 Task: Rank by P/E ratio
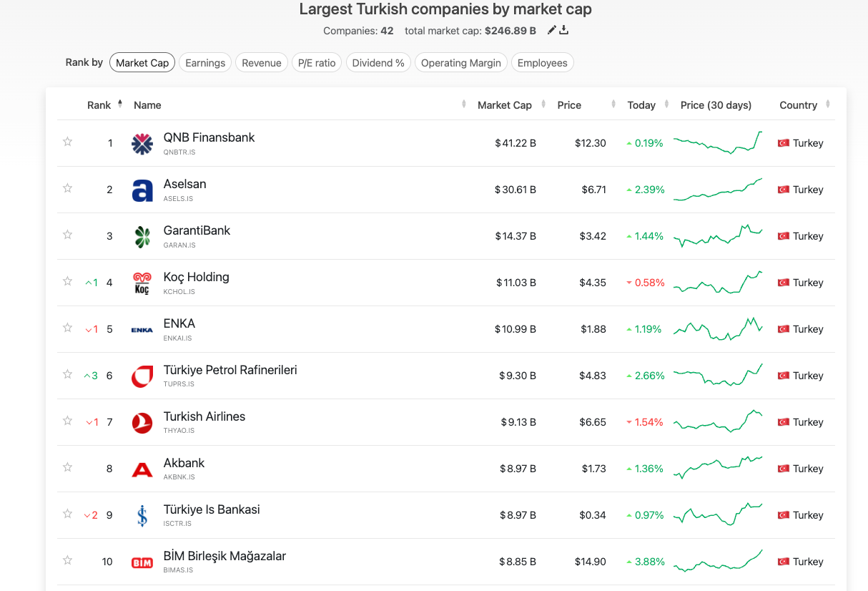317,63
